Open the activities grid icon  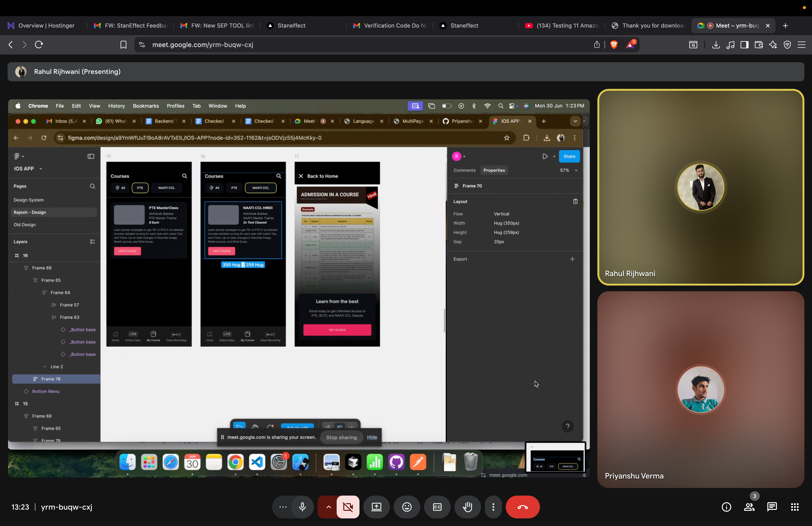click(x=795, y=507)
